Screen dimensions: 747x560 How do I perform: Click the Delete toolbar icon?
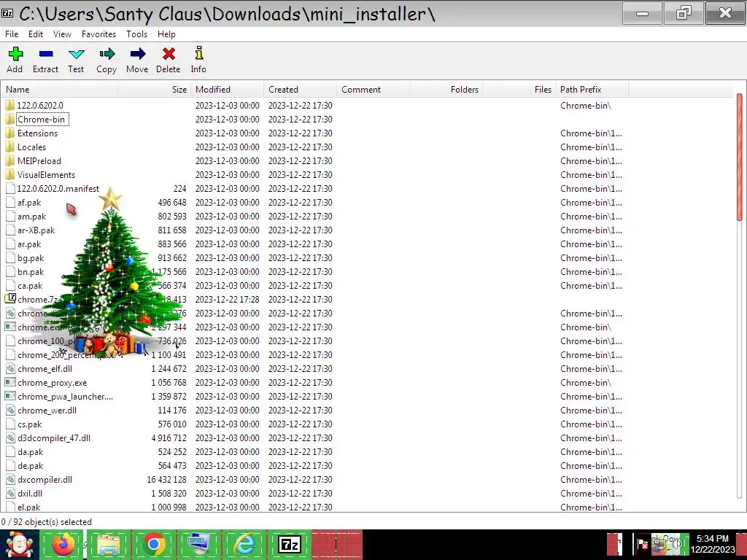tap(169, 54)
